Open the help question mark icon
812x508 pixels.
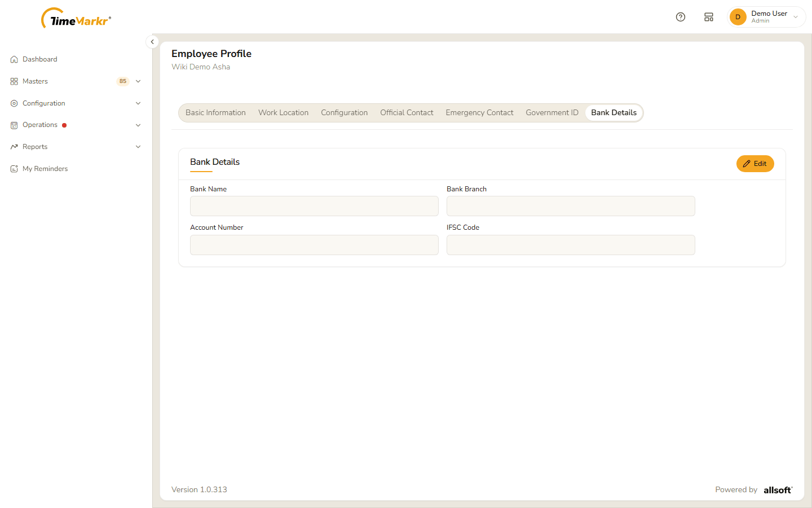pos(681,17)
